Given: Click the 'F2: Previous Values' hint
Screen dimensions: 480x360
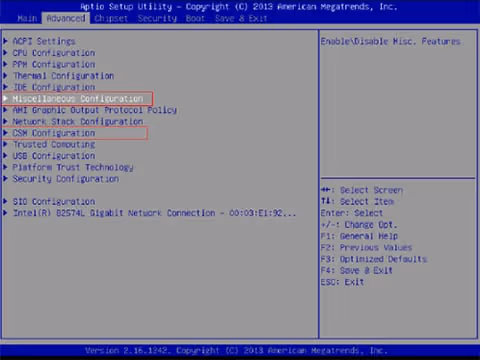Looking at the screenshot, I should coord(366,247).
